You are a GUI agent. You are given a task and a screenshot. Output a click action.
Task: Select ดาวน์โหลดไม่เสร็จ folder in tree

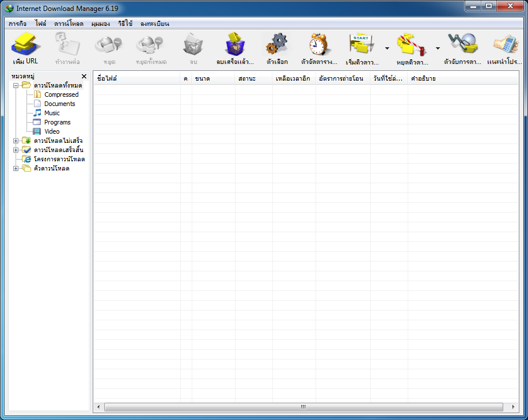(x=58, y=141)
